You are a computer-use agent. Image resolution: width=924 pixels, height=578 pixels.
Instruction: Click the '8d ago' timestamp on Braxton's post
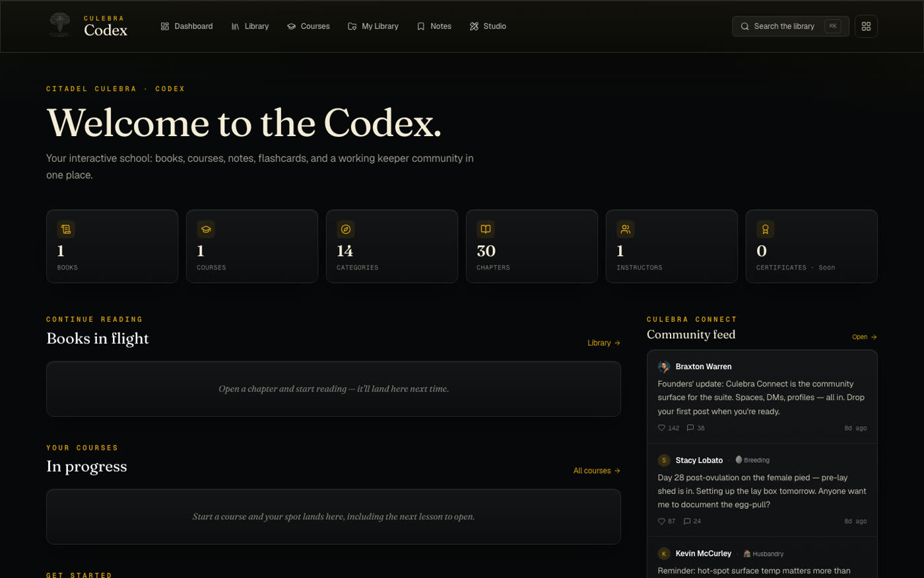[855, 428]
